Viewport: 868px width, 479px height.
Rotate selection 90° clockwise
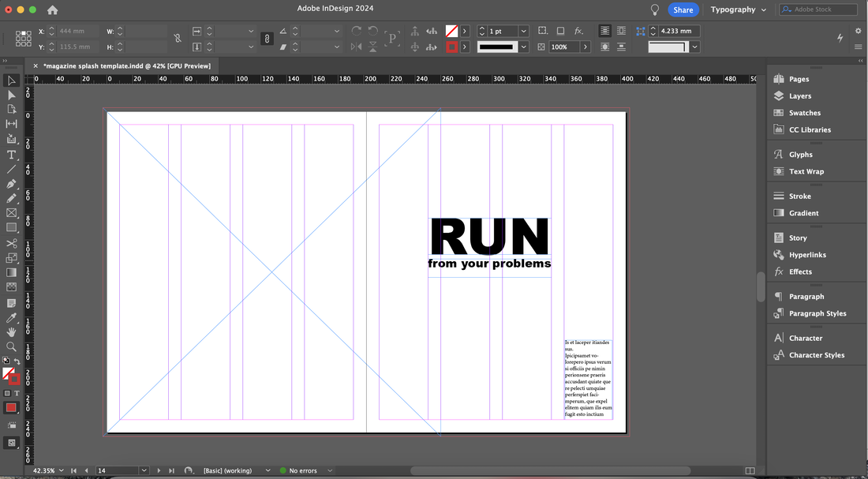[x=357, y=31]
